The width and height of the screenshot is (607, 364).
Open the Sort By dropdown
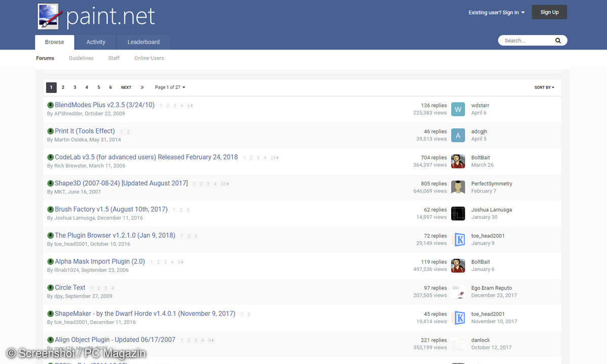click(544, 87)
